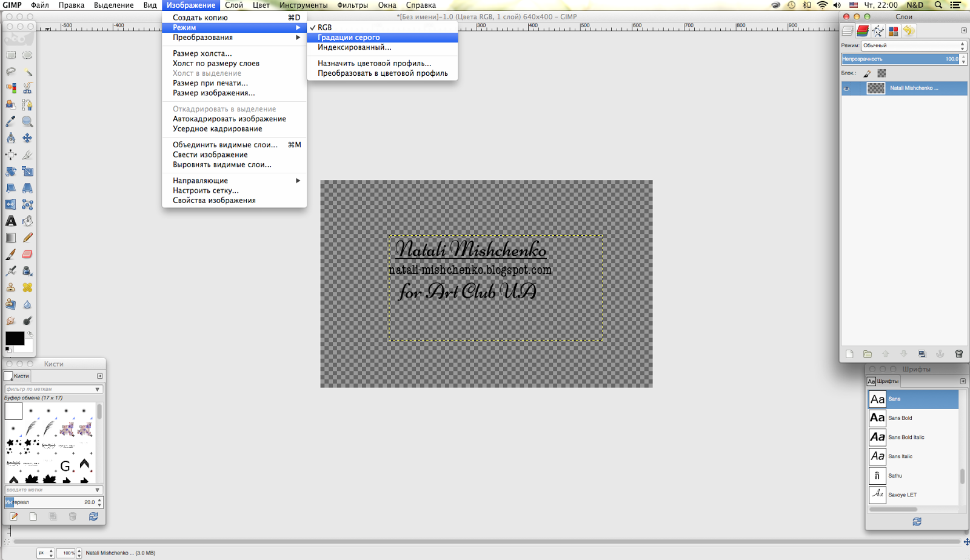Select the Perspective tool

(27, 188)
